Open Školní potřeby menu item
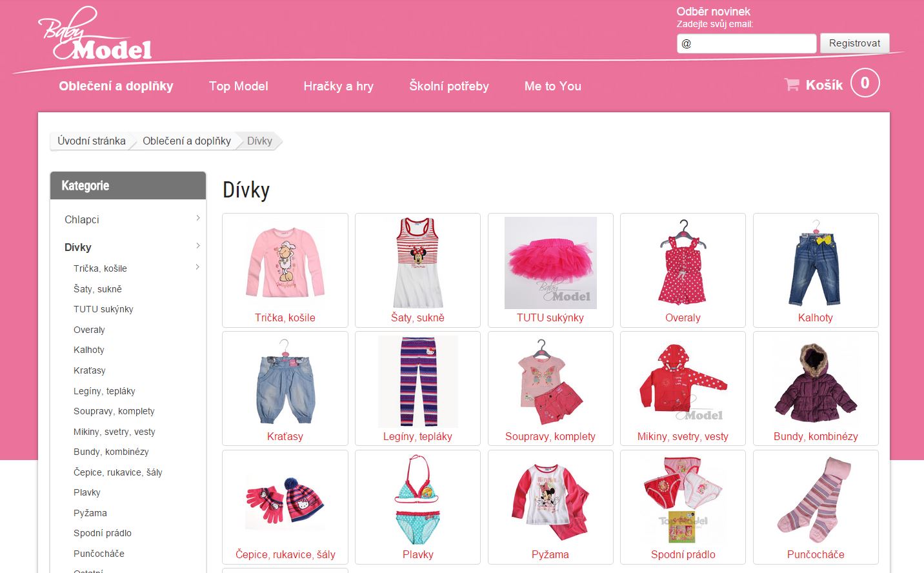This screenshot has width=924, height=573. click(448, 86)
